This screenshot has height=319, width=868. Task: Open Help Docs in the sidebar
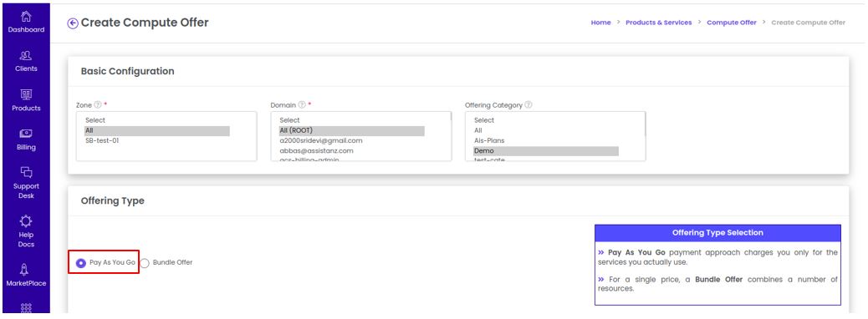tap(26, 231)
